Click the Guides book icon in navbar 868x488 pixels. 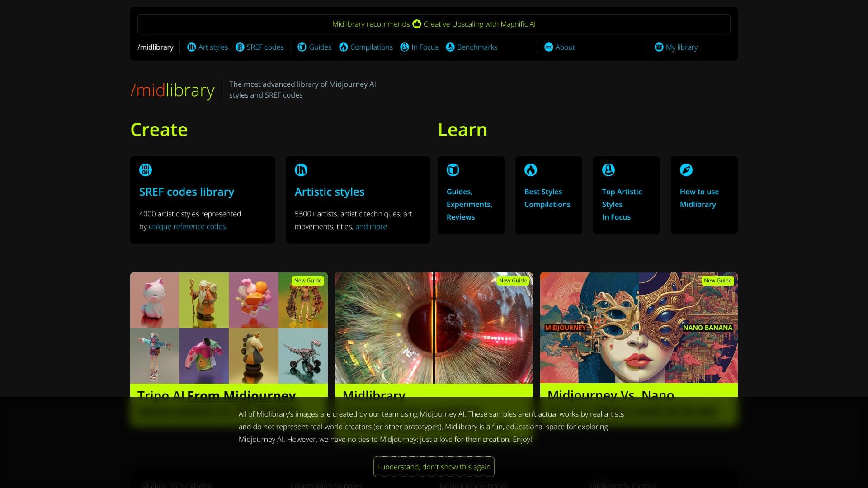(302, 47)
